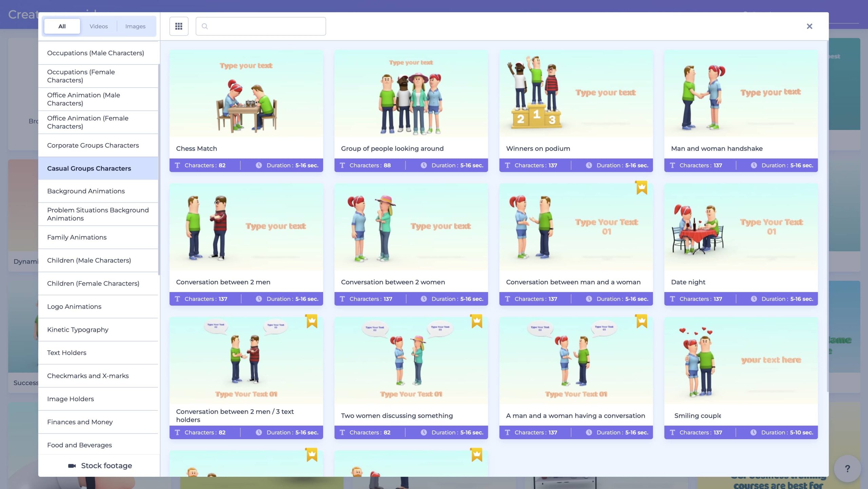Click the duration clock icon under Chess Match
This screenshot has width=868, height=489.
259,165
